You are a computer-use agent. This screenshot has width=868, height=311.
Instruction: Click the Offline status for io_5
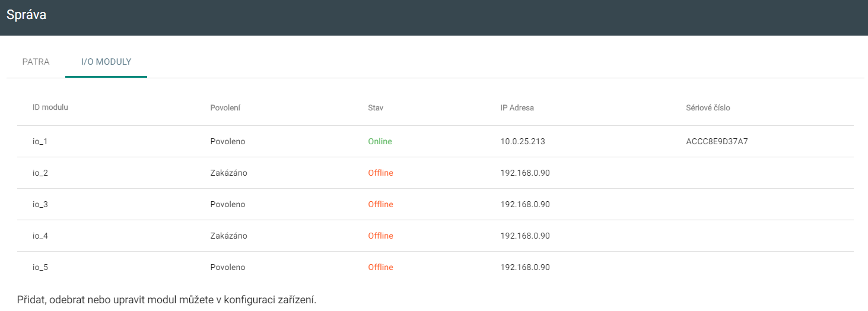coord(380,267)
